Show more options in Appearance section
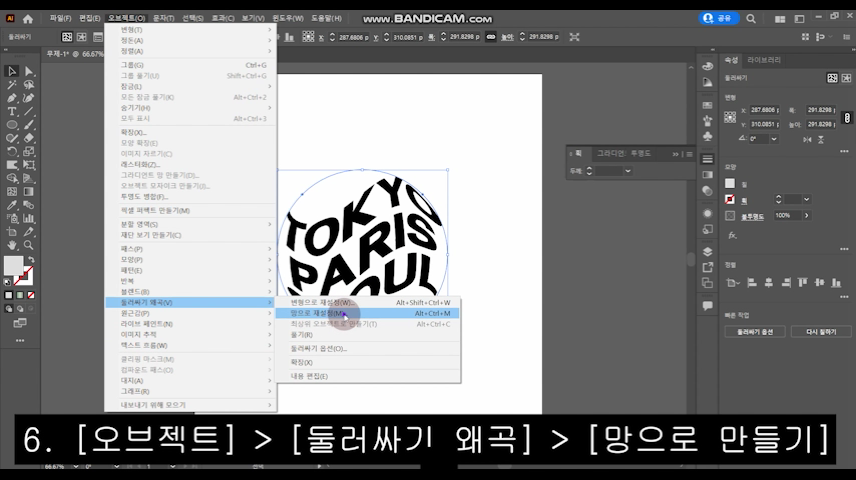 844,249
